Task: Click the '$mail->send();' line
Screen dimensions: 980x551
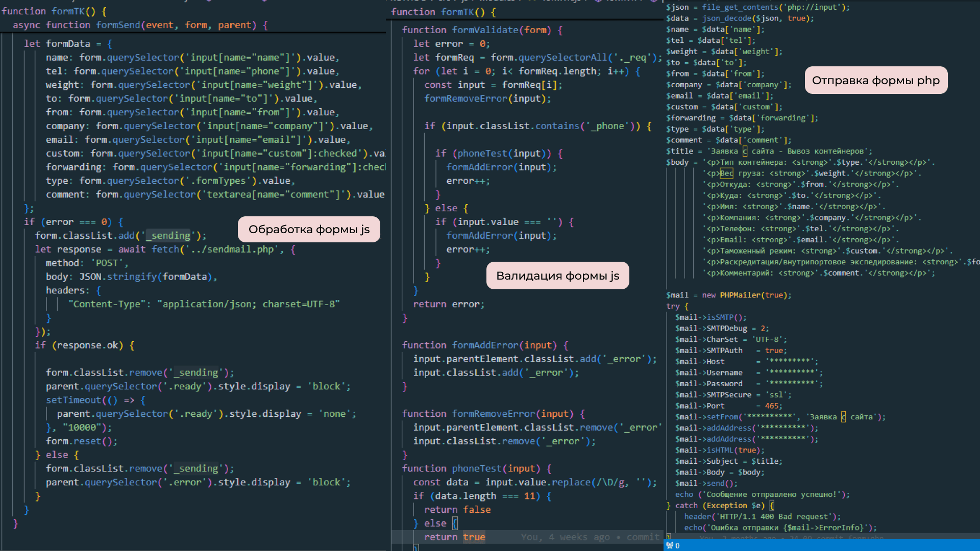Action: pyautogui.click(x=706, y=484)
